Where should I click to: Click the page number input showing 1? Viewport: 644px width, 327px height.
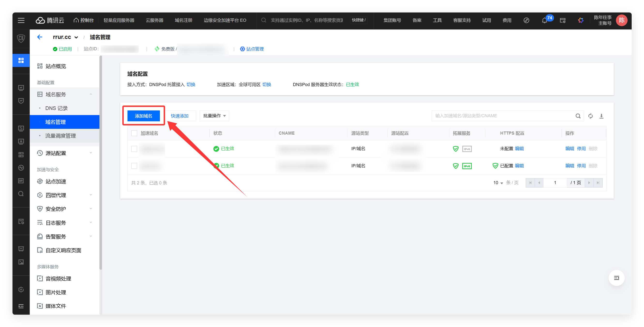tap(555, 183)
